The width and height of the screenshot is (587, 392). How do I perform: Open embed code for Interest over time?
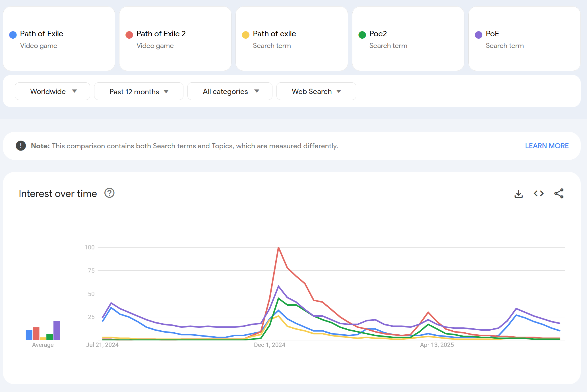click(x=539, y=194)
